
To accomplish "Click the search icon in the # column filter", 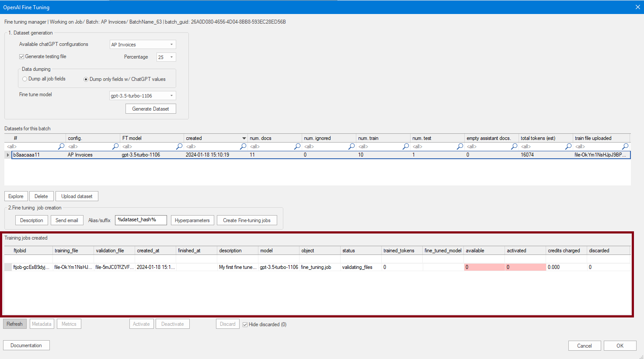I will pyautogui.click(x=61, y=146).
